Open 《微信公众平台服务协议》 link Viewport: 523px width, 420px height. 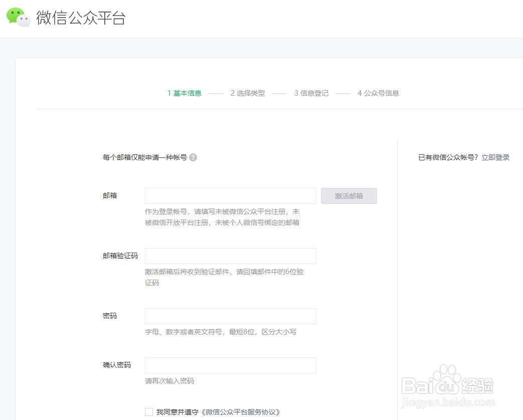241,412
